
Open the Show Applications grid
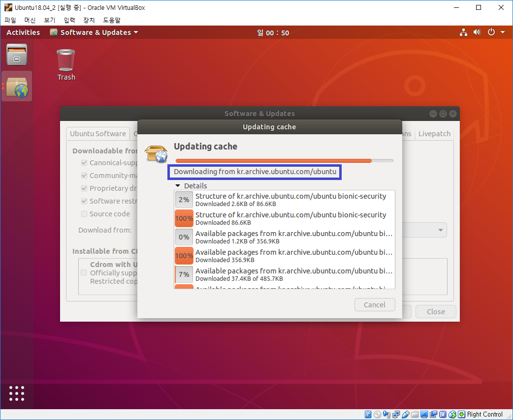(x=17, y=393)
